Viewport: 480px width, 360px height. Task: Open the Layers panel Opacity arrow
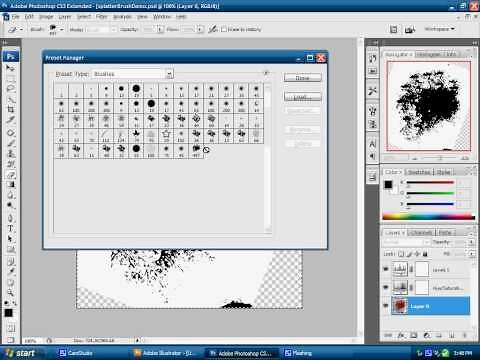471,242
